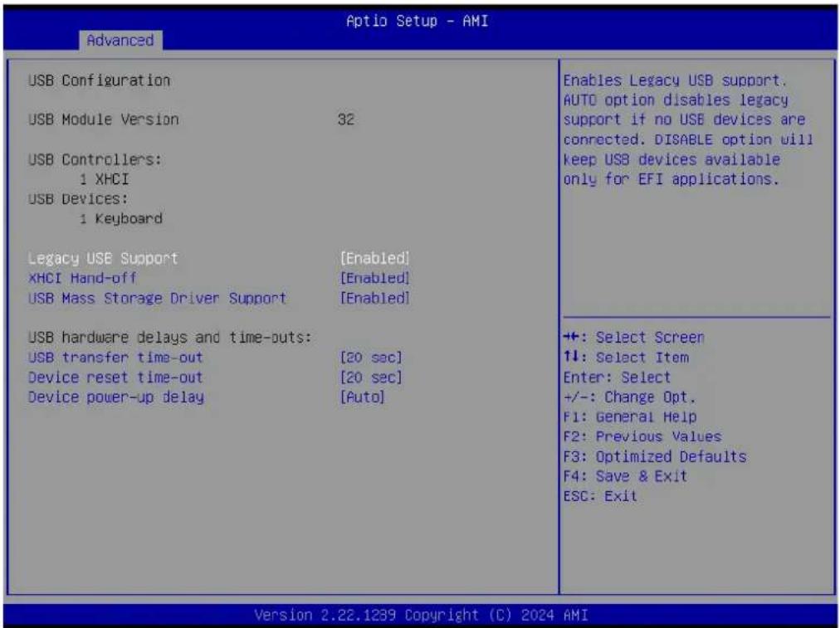Click the F2: Previous Values hint
Viewport: 840px width, 628px height.
coord(642,436)
